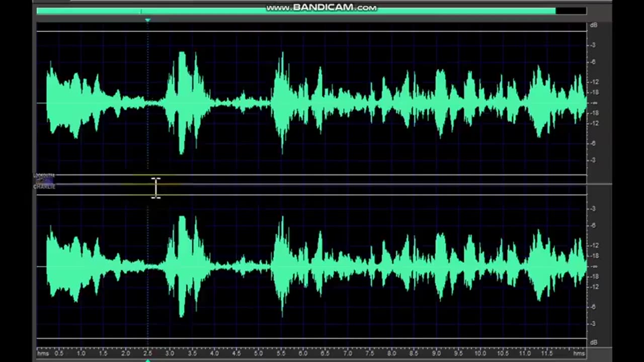
Task: Click the 4.0 mark on the time ruler
Action: [214, 353]
